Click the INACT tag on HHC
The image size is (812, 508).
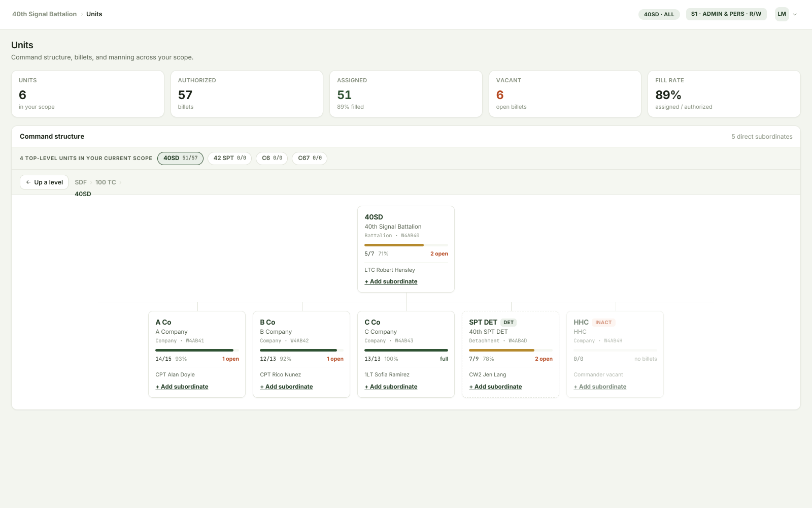pyautogui.click(x=603, y=323)
